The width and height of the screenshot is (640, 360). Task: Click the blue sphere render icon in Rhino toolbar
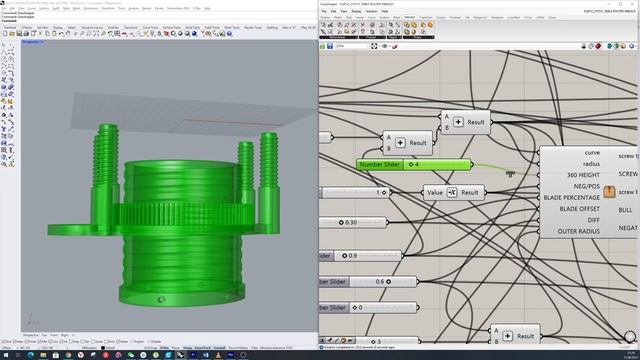194,33
